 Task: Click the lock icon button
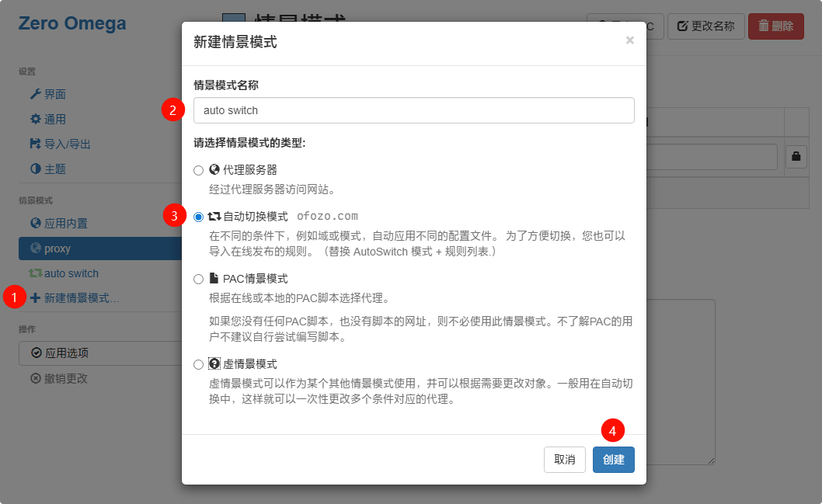coord(796,157)
